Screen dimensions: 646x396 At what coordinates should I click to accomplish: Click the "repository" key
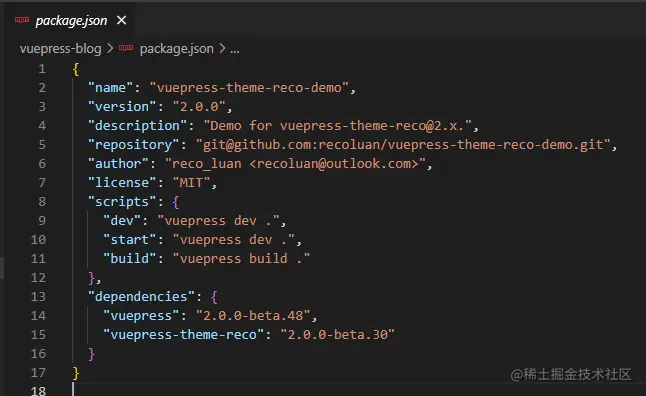click(133, 145)
